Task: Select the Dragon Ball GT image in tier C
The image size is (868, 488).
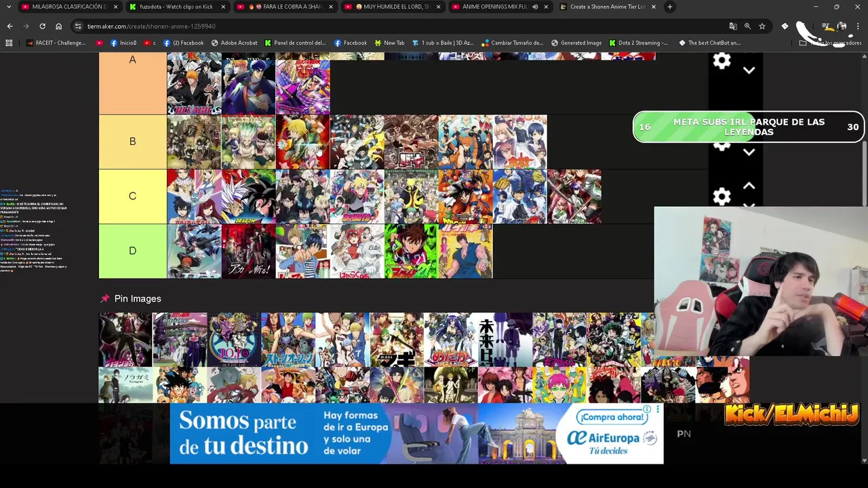Action: click(x=248, y=197)
